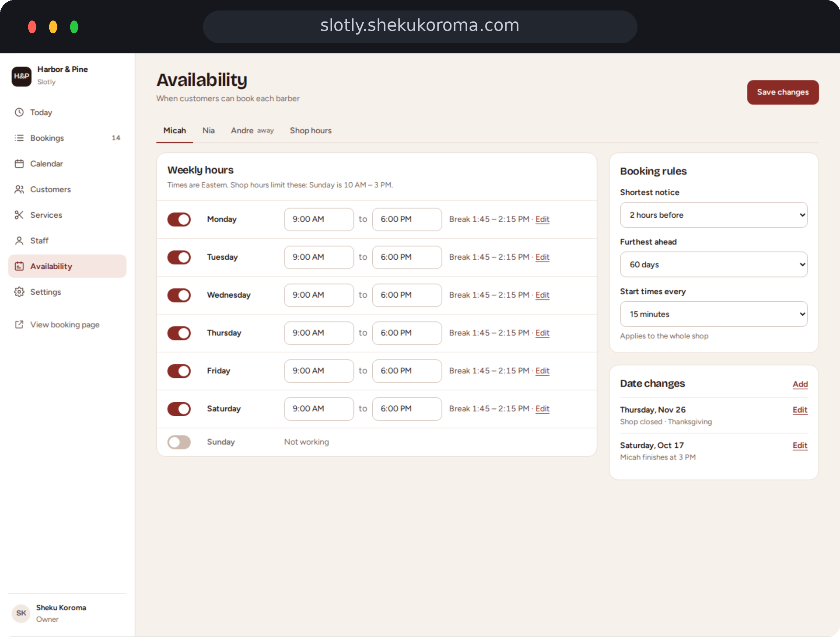
Task: Click Tuesday's 9:00 AM start field
Action: (318, 257)
